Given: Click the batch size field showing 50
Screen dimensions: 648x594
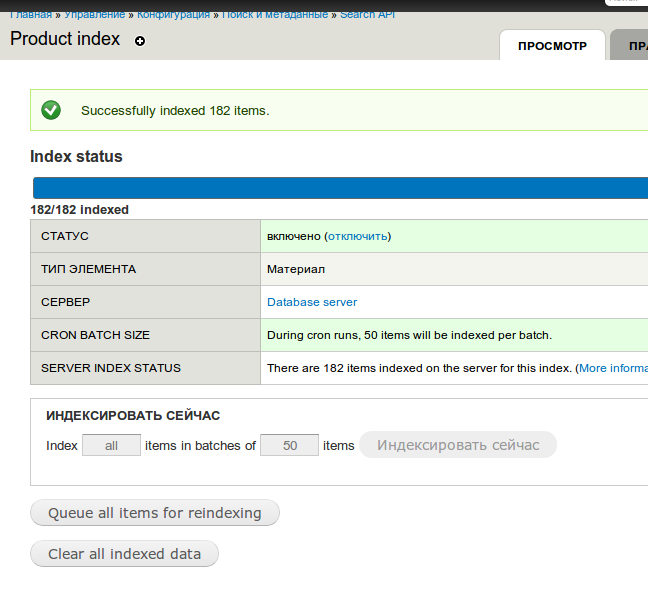Looking at the screenshot, I should [289, 445].
